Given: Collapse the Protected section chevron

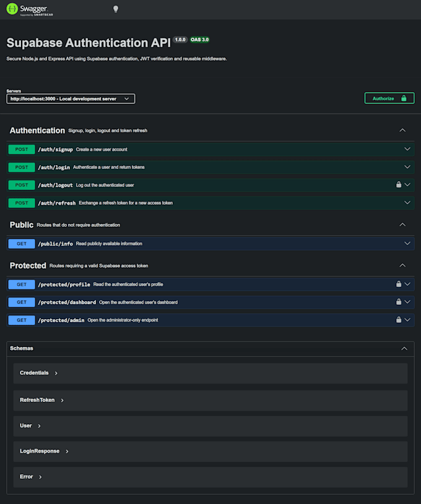Looking at the screenshot, I should point(402,265).
